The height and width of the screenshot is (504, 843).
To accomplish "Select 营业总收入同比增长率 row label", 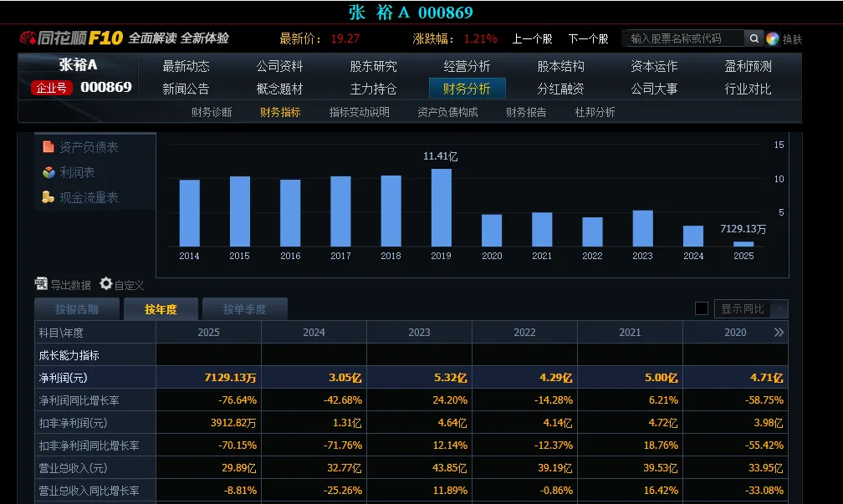I will [x=89, y=491].
